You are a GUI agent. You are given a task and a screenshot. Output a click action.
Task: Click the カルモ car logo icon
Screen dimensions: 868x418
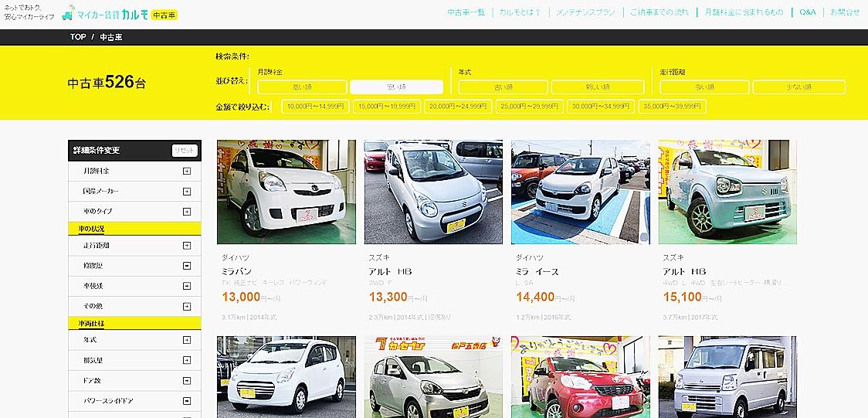[68, 14]
